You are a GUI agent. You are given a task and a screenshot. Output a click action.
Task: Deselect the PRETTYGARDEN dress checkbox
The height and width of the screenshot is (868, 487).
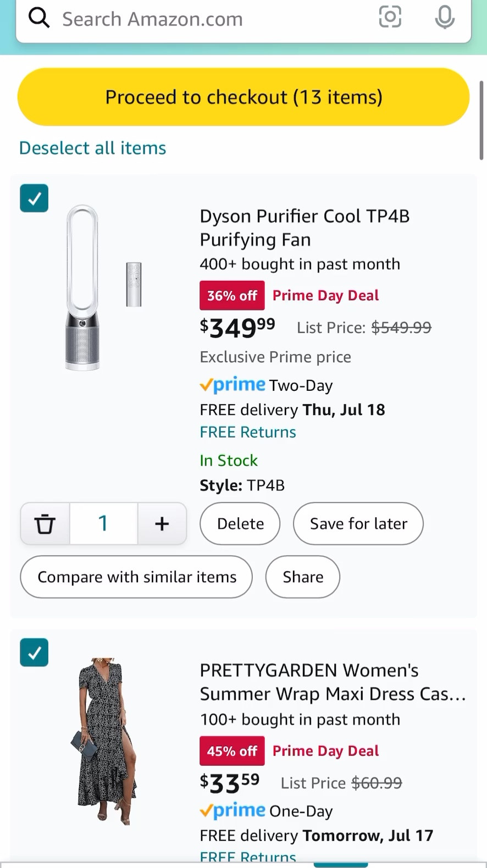34,653
